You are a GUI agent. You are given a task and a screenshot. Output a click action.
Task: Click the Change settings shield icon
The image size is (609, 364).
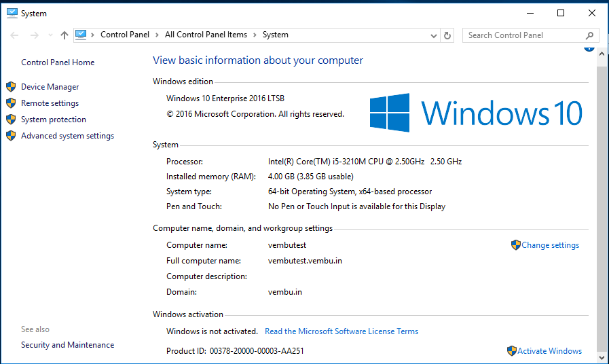point(515,244)
